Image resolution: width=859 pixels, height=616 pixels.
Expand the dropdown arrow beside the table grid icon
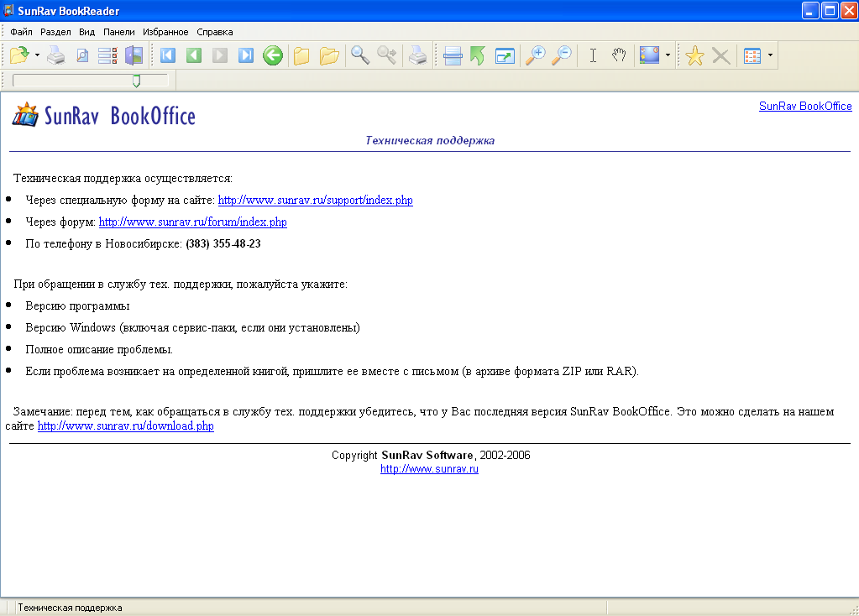click(770, 55)
